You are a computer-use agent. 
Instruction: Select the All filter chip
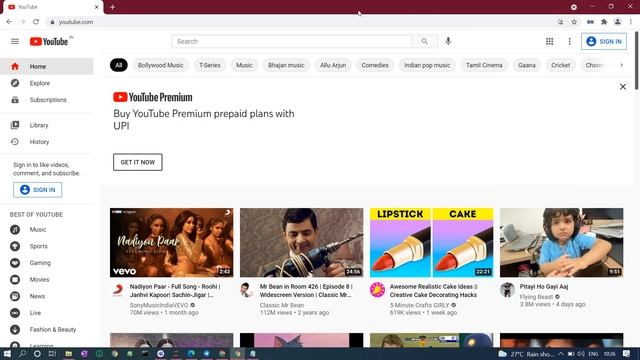click(x=119, y=65)
